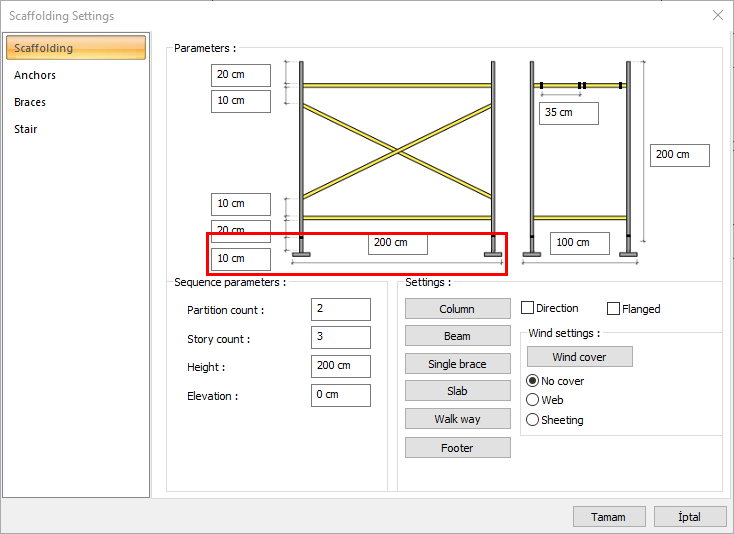This screenshot has height=534, width=734.
Task: Click the Partition count input field
Action: (x=340, y=309)
